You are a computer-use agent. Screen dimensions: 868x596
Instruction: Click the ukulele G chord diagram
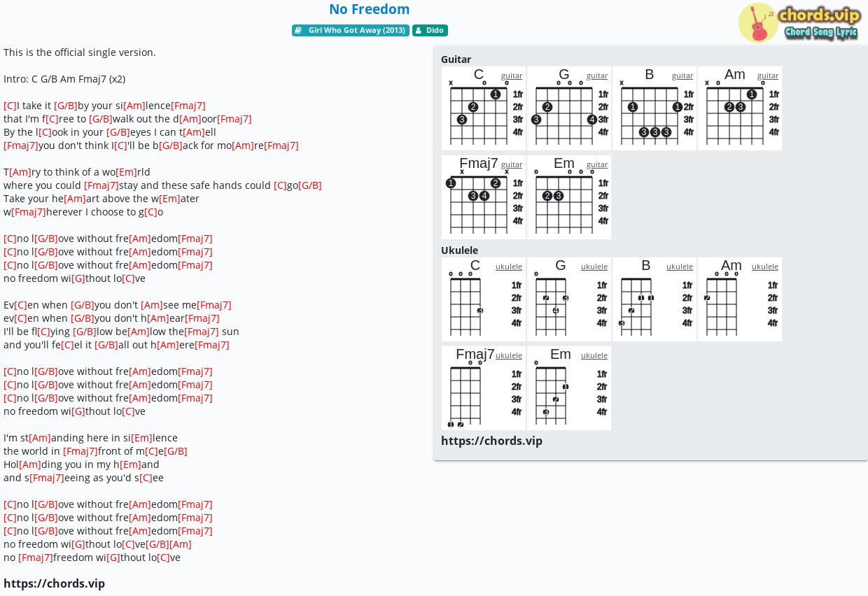click(569, 299)
